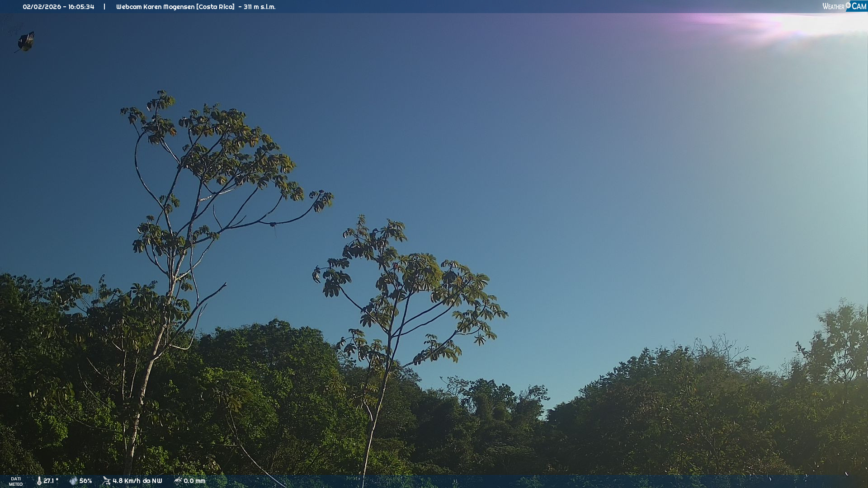Click the 16:05:34 time stamp

click(81, 7)
